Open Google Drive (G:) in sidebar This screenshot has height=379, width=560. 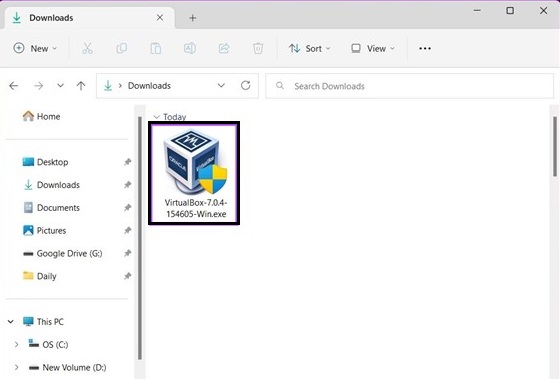tap(62, 254)
